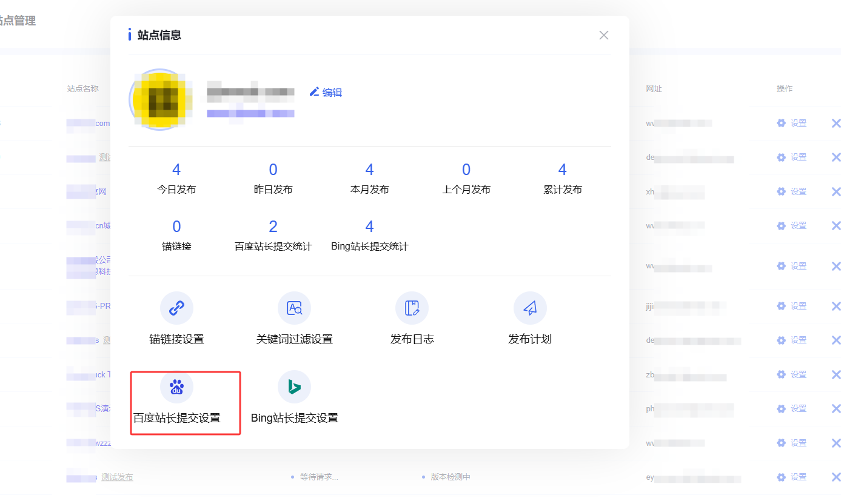Open 百度站长提交设置 Baidu paw icon
841x504 pixels.
point(176,386)
